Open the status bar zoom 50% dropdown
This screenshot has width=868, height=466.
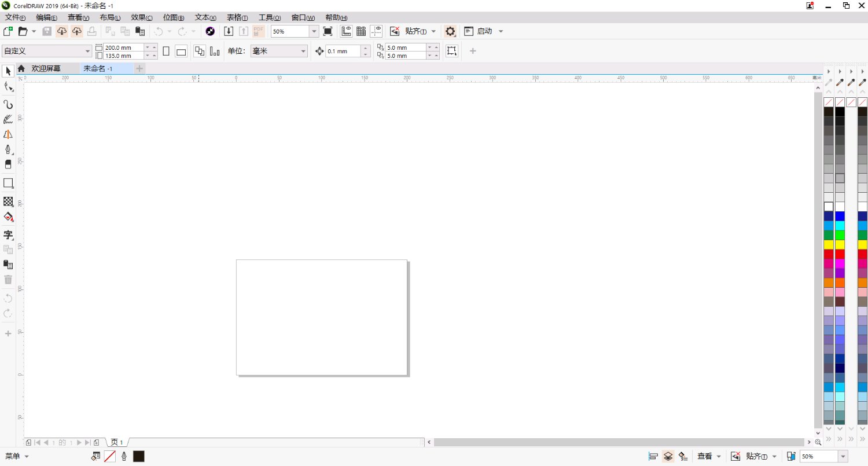coord(843,457)
